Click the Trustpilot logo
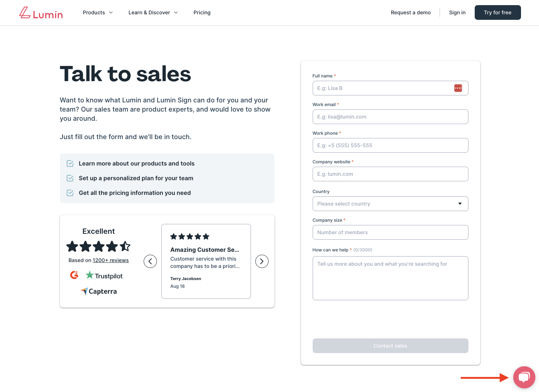The image size is (539, 392). 104,275
